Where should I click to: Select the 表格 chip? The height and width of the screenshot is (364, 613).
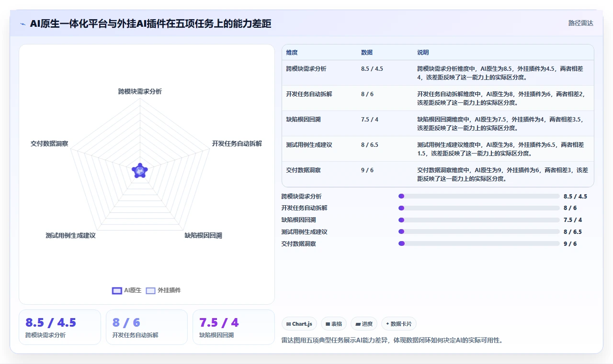point(334,324)
